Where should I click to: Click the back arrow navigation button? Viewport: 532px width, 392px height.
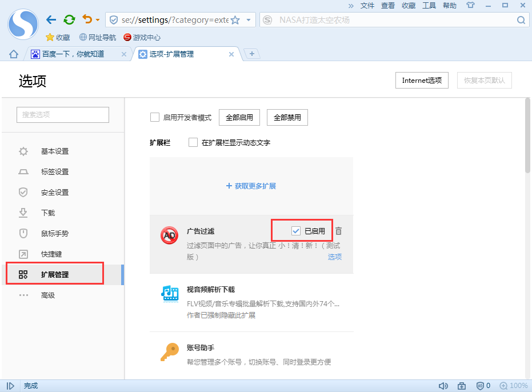coord(51,20)
